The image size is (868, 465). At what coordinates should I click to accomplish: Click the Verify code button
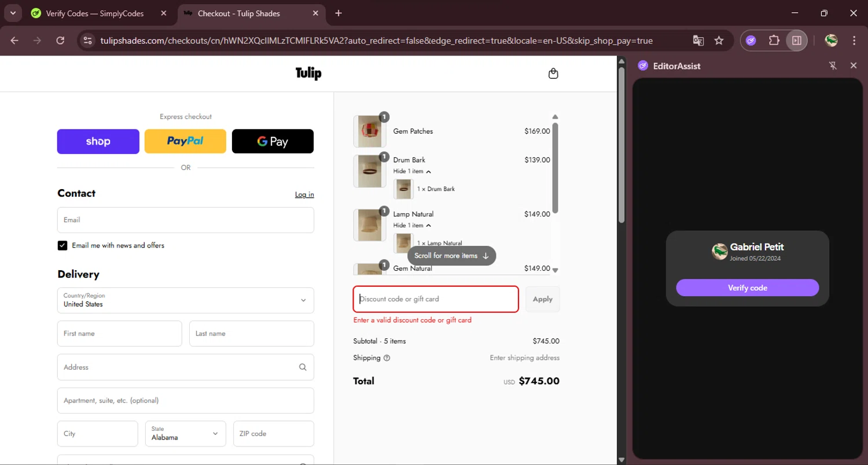coord(747,287)
